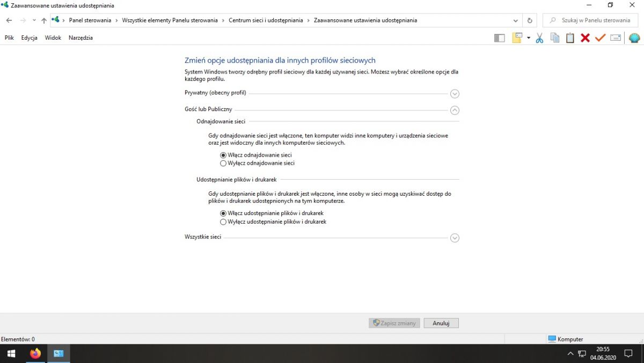Navigate to Wszystkie elementy Panelu sterowania breadcrumb

pyautogui.click(x=170, y=20)
